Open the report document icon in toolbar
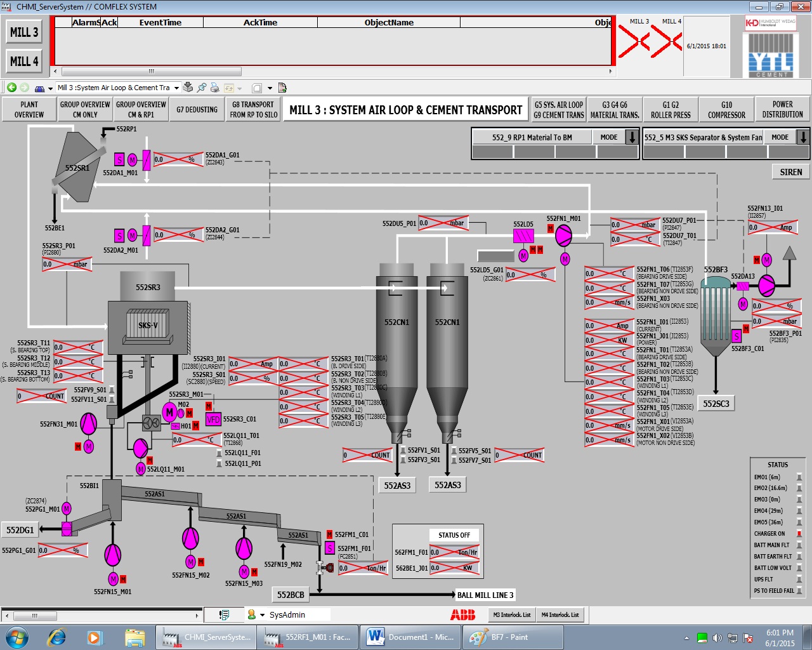Screen dimensions: 812x650 click(x=282, y=88)
